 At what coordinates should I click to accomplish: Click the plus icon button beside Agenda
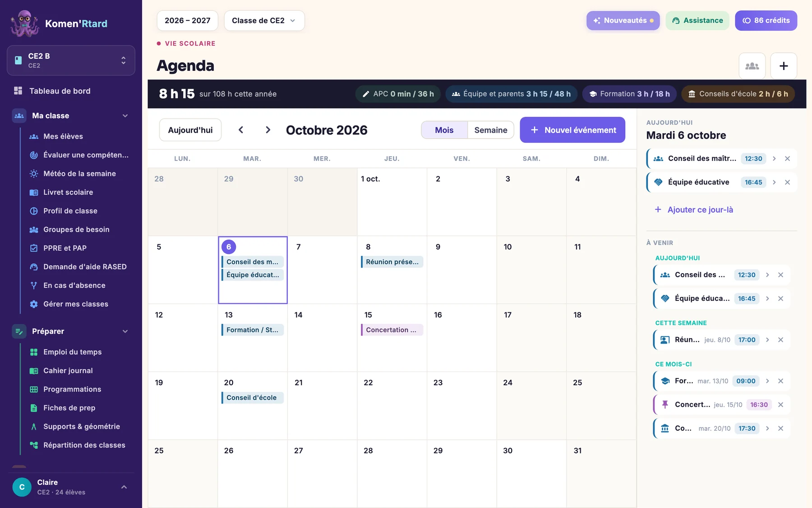tap(784, 66)
